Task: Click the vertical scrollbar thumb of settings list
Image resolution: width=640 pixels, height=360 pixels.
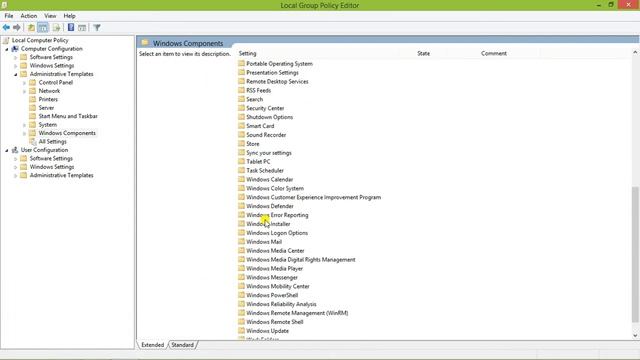Action: (635, 254)
